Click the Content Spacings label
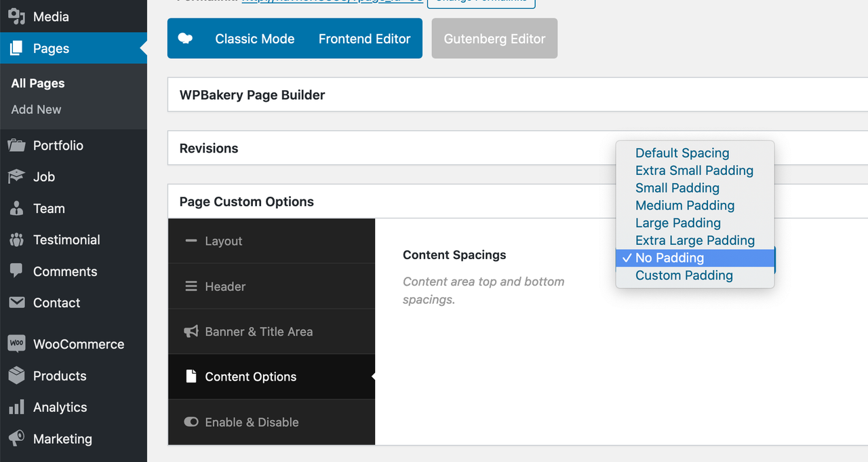The width and height of the screenshot is (868, 462). pyautogui.click(x=454, y=255)
